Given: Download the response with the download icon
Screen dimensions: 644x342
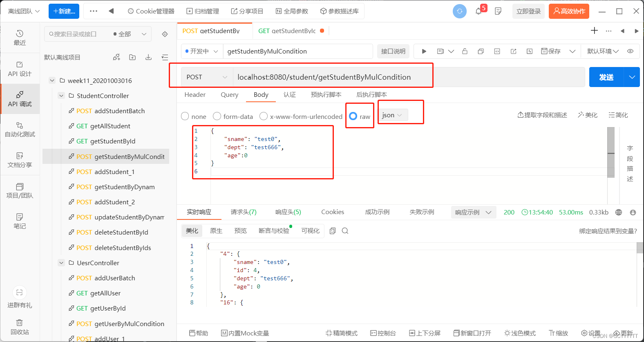Looking at the screenshot, I should (x=633, y=212).
